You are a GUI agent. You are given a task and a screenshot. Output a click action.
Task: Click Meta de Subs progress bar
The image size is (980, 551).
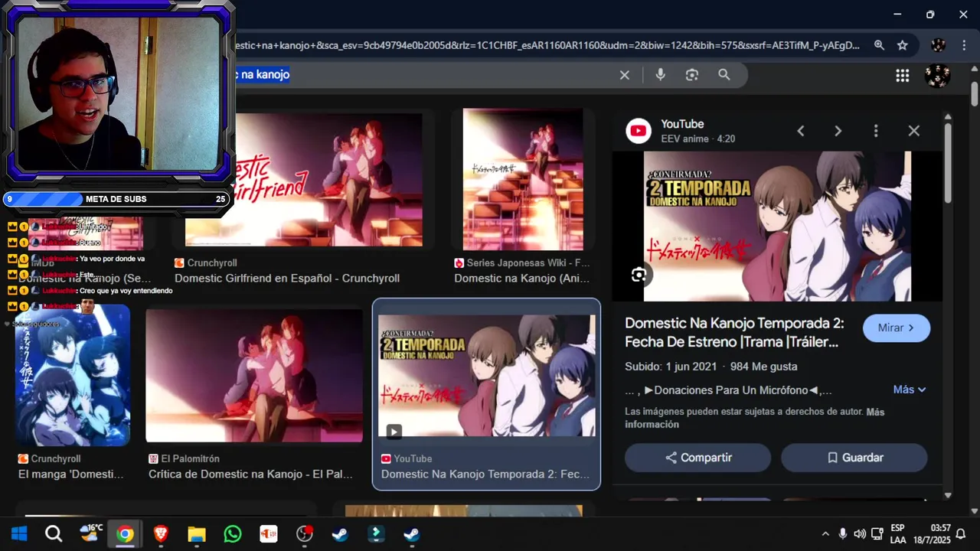coord(116,199)
